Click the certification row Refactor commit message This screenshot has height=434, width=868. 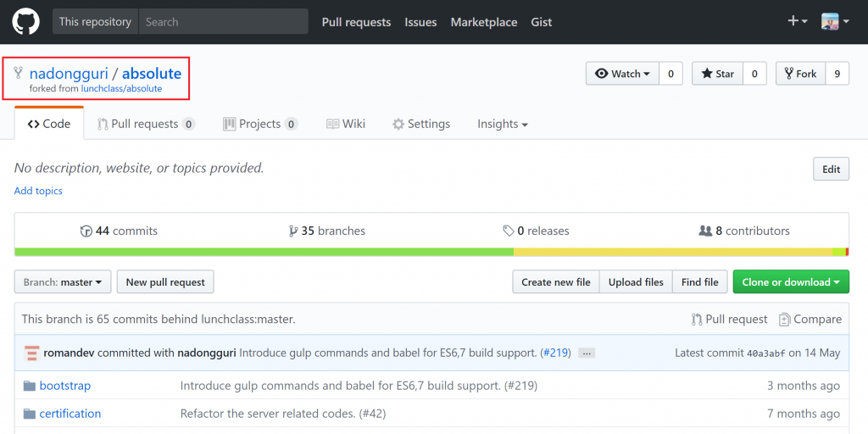tap(283, 414)
